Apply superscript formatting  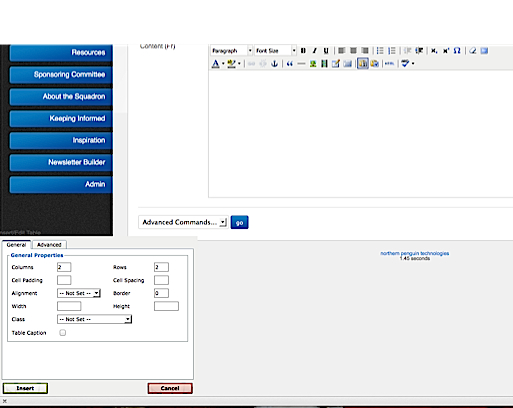pos(446,51)
